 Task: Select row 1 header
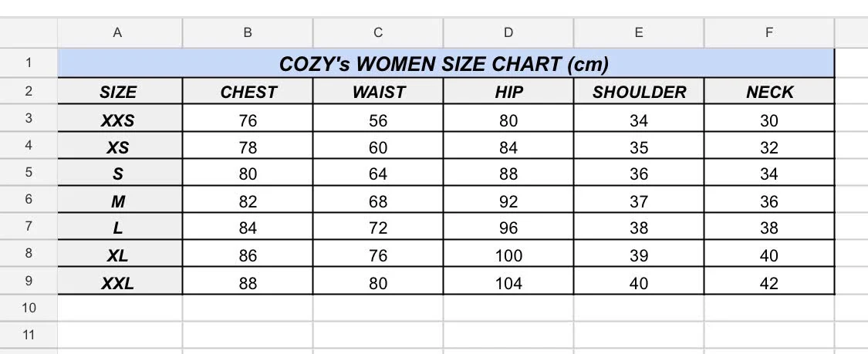click(x=29, y=63)
